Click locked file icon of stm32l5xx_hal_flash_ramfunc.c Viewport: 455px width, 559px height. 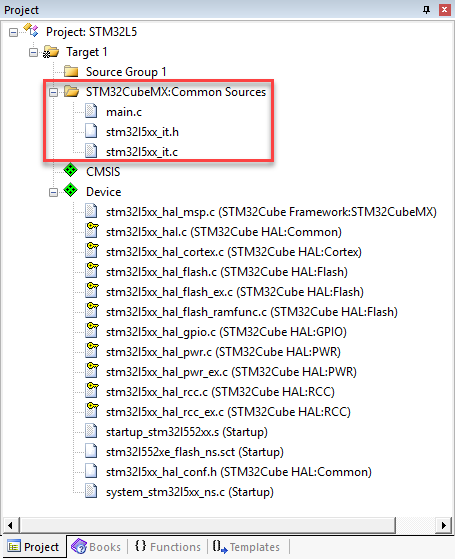pos(92,311)
